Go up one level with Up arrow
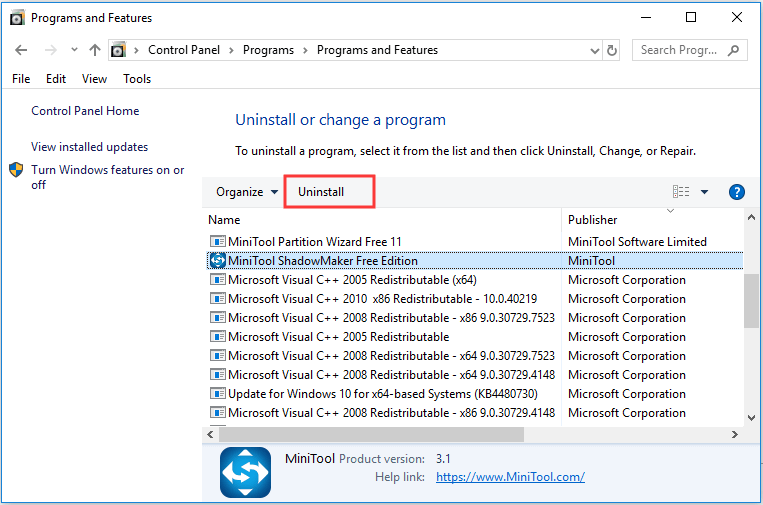Image resolution: width=763 pixels, height=505 pixels. [x=95, y=50]
